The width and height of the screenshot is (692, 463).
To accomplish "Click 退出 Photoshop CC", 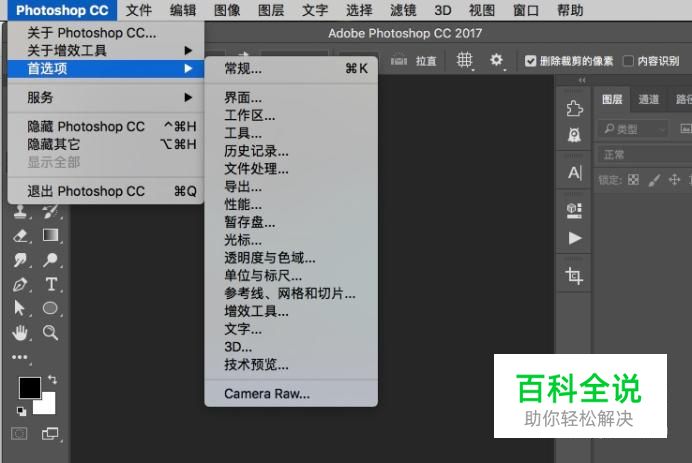I will pos(105,192).
